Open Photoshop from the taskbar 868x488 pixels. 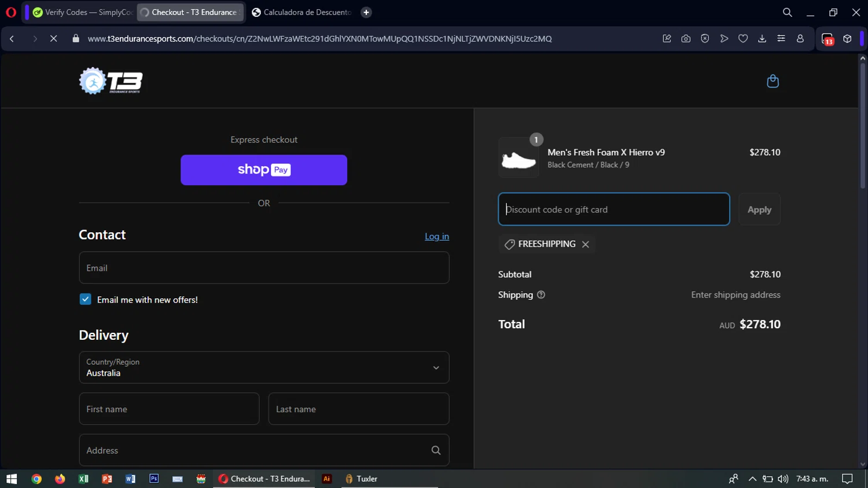pos(154,479)
